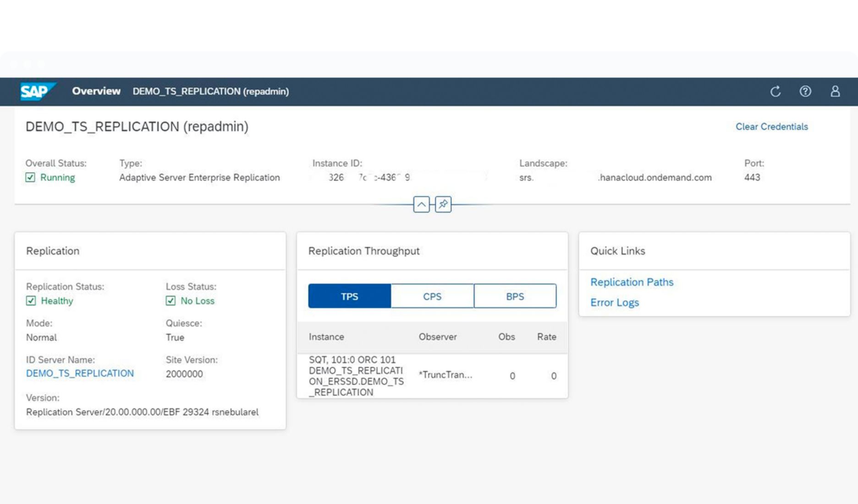Click Overview in the header bar
The width and height of the screenshot is (858, 504).
[96, 91]
